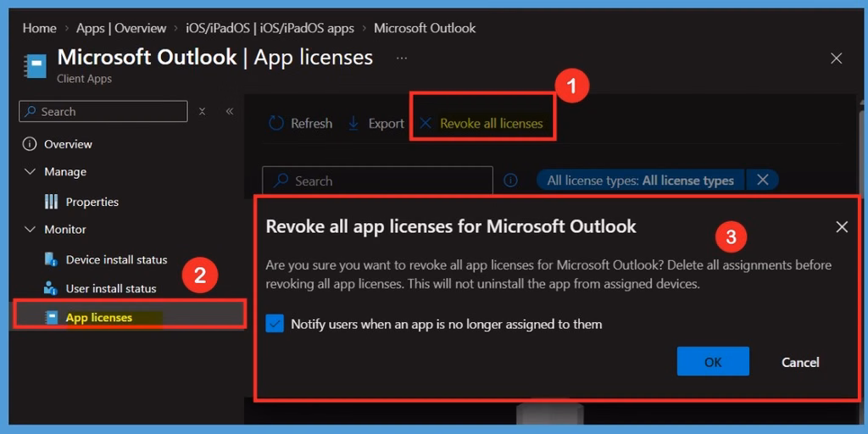Collapse the Monitor section

coord(30,229)
